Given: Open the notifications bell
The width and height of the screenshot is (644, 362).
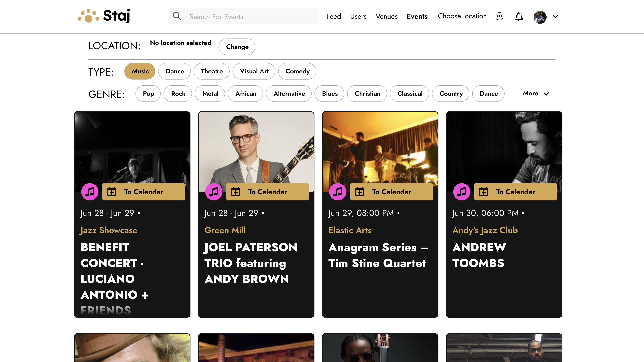Looking at the screenshot, I should point(519,16).
